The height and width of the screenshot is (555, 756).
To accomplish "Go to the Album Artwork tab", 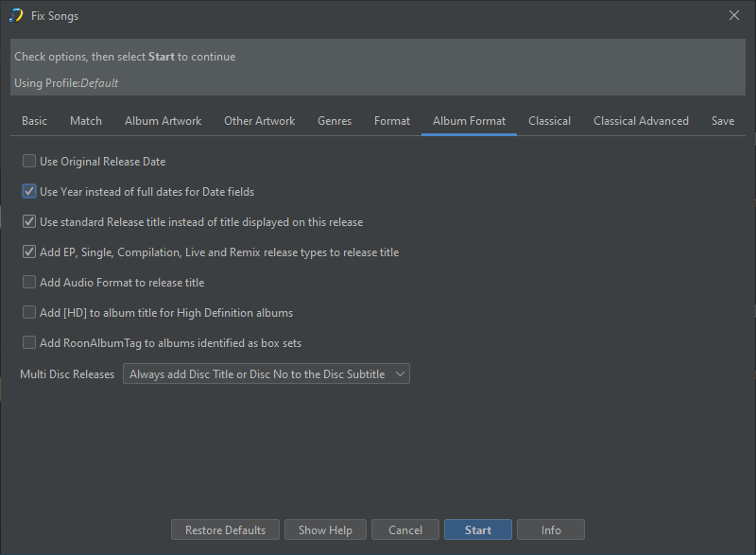I will 163,121.
